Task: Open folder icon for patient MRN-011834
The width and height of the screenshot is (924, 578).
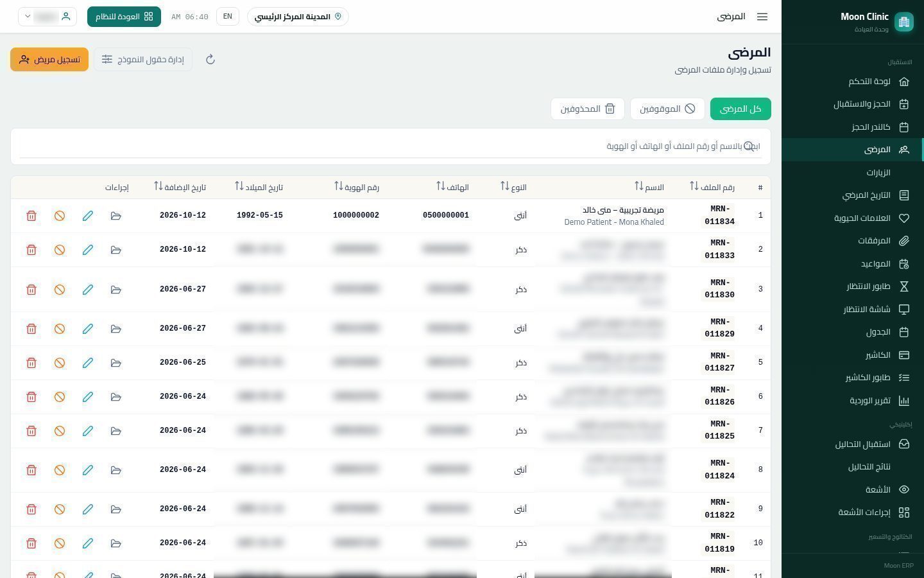Action: tap(116, 216)
